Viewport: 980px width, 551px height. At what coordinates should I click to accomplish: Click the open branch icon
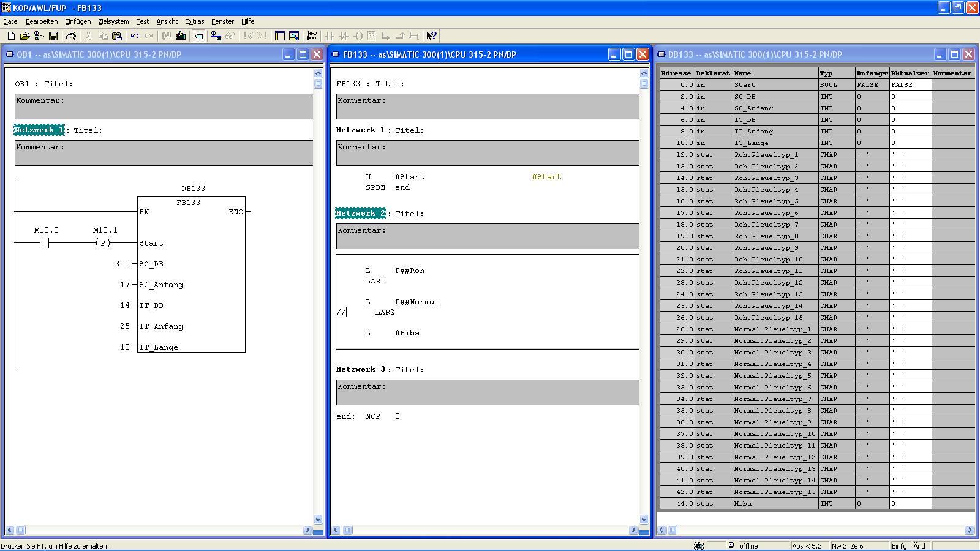(x=386, y=36)
